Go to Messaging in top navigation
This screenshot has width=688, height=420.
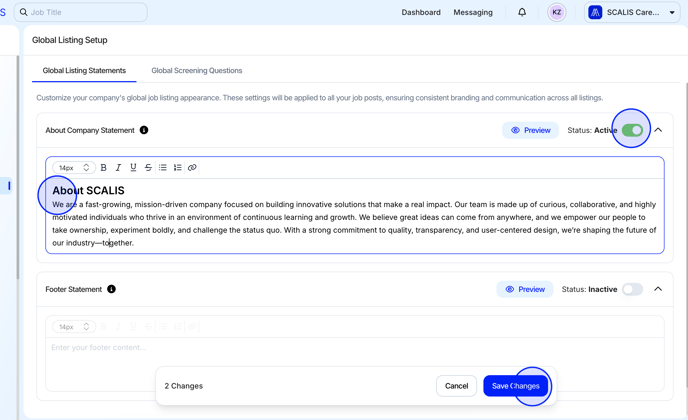click(473, 13)
